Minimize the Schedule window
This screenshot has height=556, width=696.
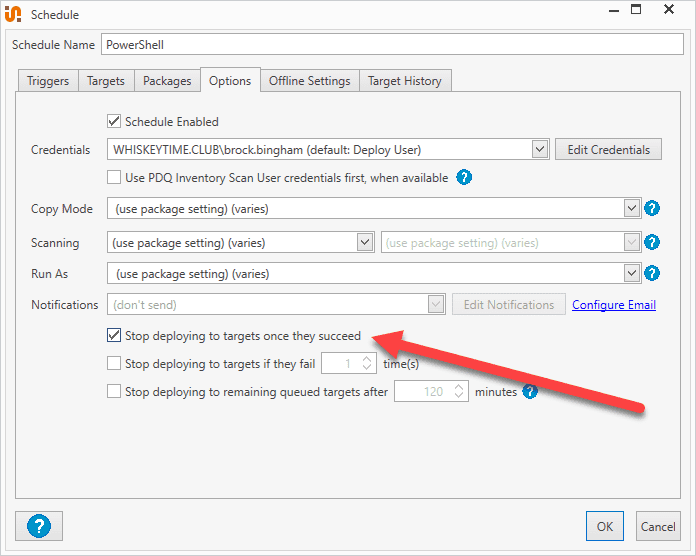(x=614, y=11)
